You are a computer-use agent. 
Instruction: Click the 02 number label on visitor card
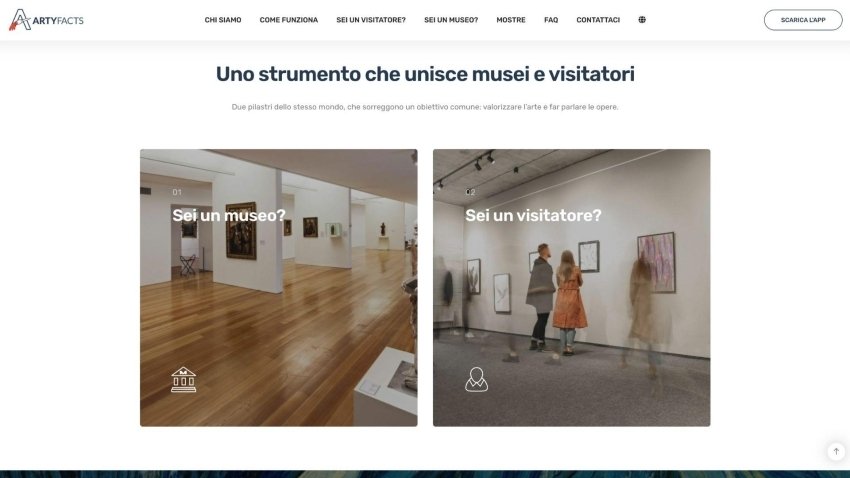coord(471,192)
